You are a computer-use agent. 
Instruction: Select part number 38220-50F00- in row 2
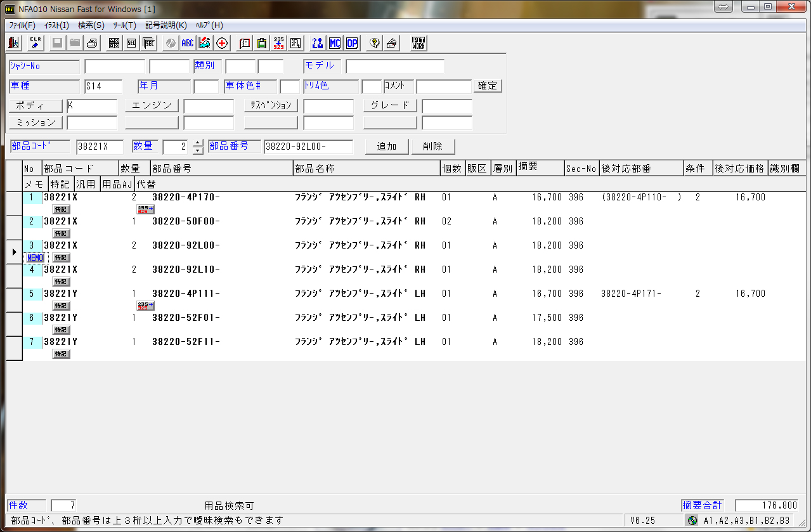click(186, 221)
